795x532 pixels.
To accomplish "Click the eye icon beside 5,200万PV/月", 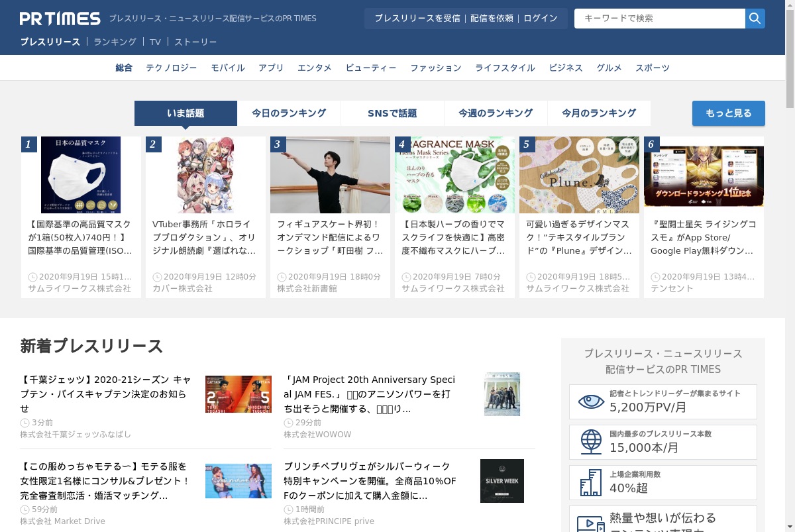I will tap(591, 401).
